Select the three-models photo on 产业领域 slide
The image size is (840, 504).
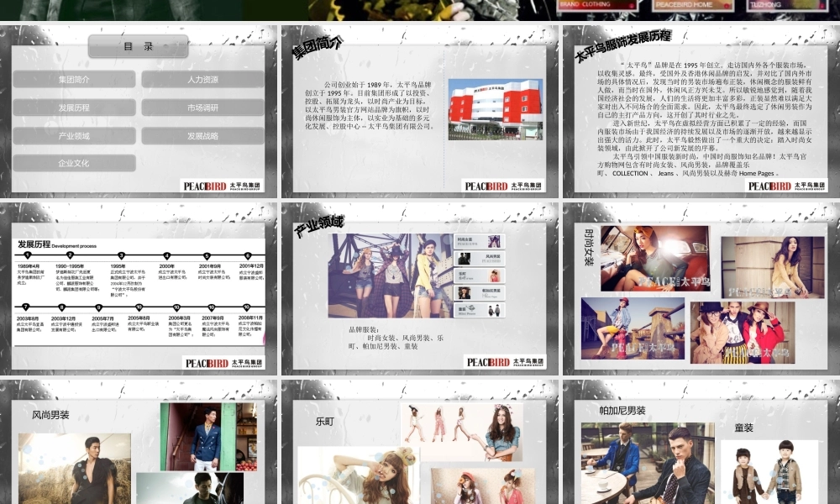pos(391,276)
